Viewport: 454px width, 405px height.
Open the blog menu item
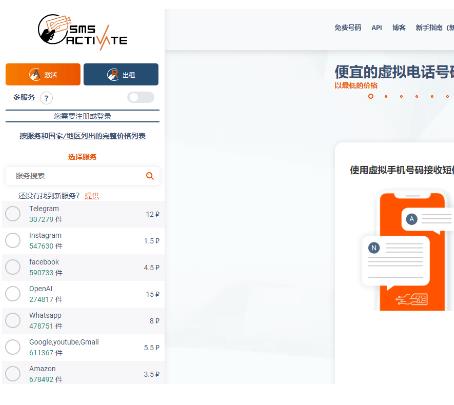tap(399, 28)
